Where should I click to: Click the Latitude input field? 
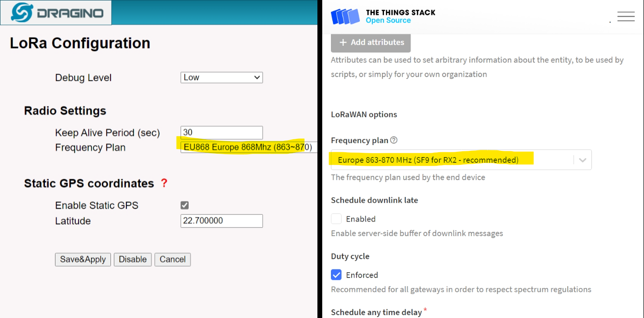point(222,221)
